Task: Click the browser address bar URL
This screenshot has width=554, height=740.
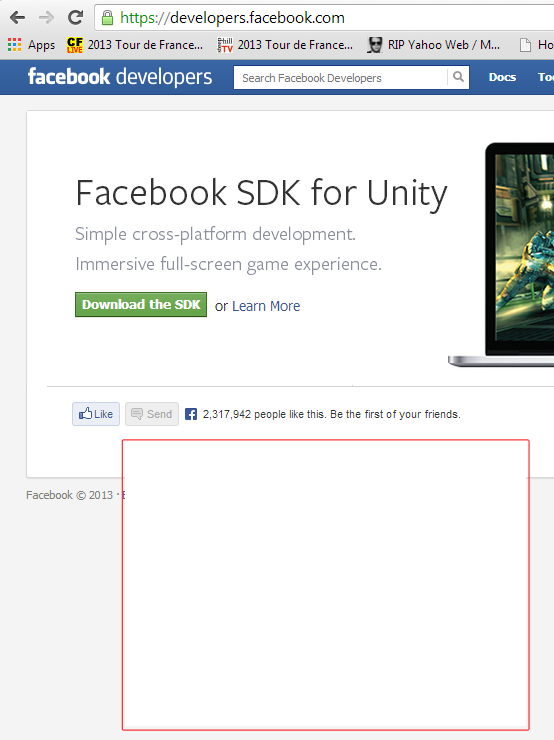Action: click(232, 18)
